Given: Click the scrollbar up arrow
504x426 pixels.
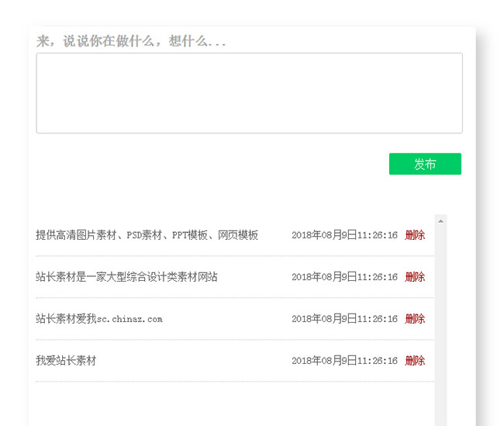Looking at the screenshot, I should [440, 221].
